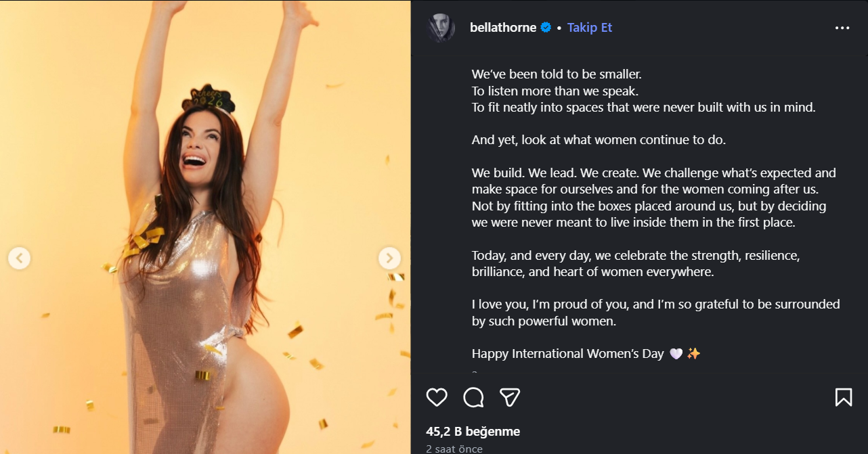The height and width of the screenshot is (454, 868).
Task: Save the post with the bookmark icon
Action: 843,397
